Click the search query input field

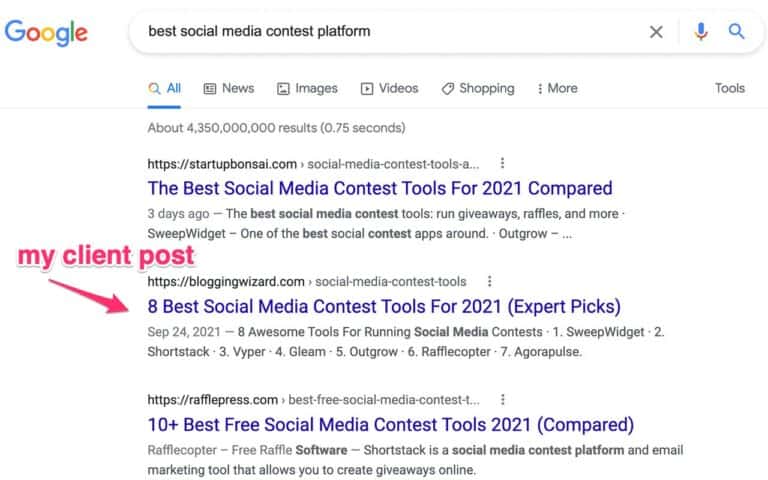392,32
